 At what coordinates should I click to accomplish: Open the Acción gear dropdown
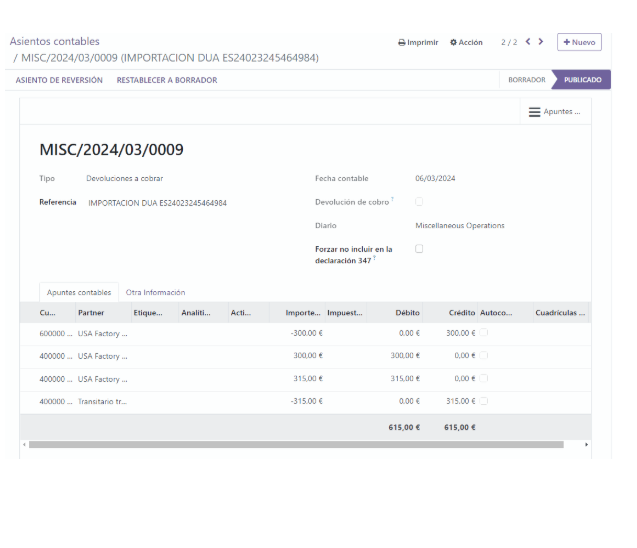(x=466, y=43)
